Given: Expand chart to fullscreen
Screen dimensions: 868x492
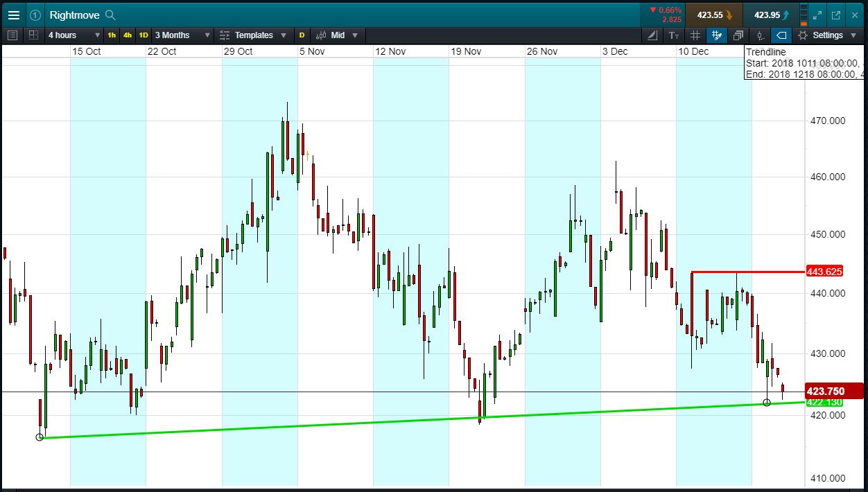Looking at the screenshot, I should [818, 15].
